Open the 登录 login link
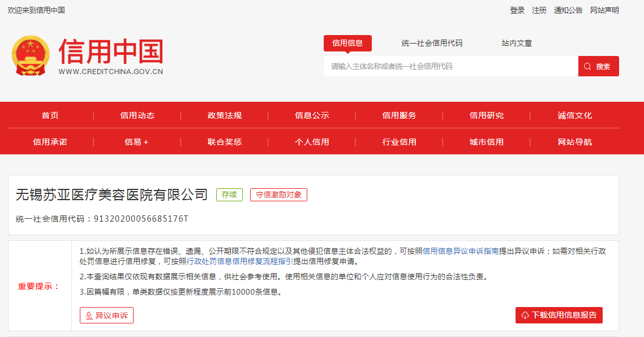 tap(517, 10)
